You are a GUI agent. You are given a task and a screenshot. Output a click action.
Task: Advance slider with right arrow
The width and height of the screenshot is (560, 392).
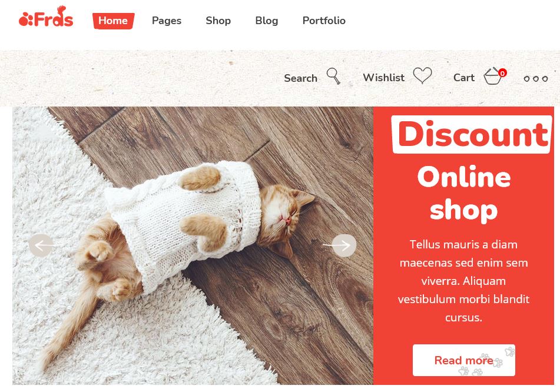344,245
